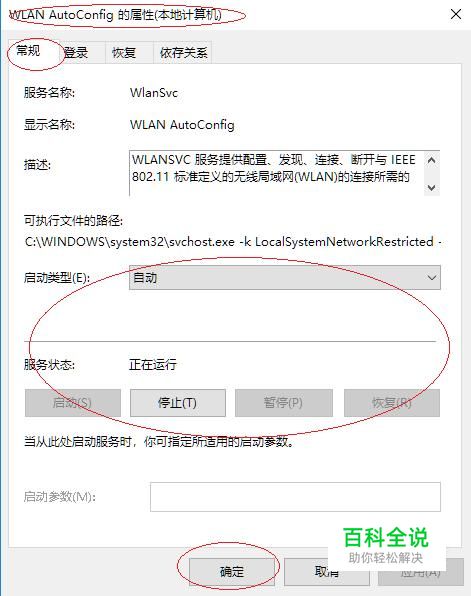Open the 依存关系 tab
The width and height of the screenshot is (471, 596).
(x=184, y=52)
